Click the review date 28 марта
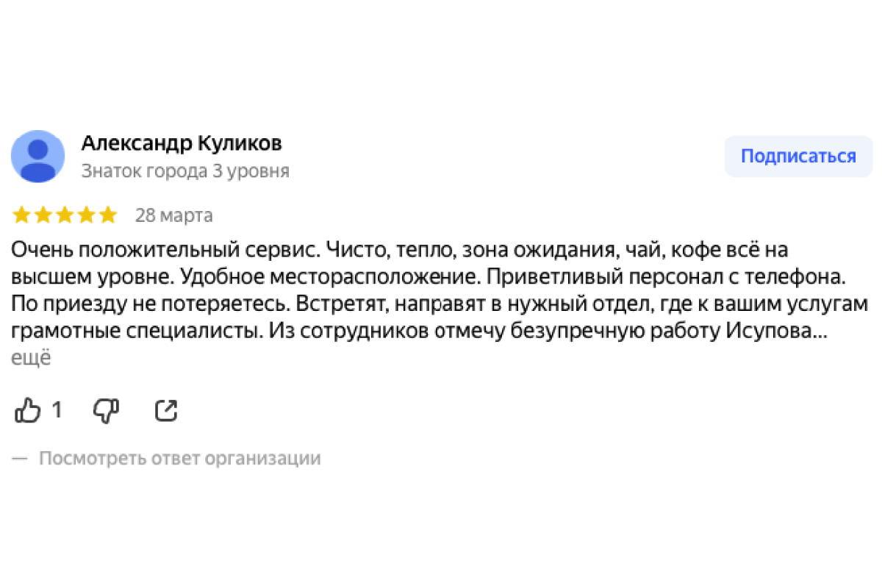 (174, 215)
